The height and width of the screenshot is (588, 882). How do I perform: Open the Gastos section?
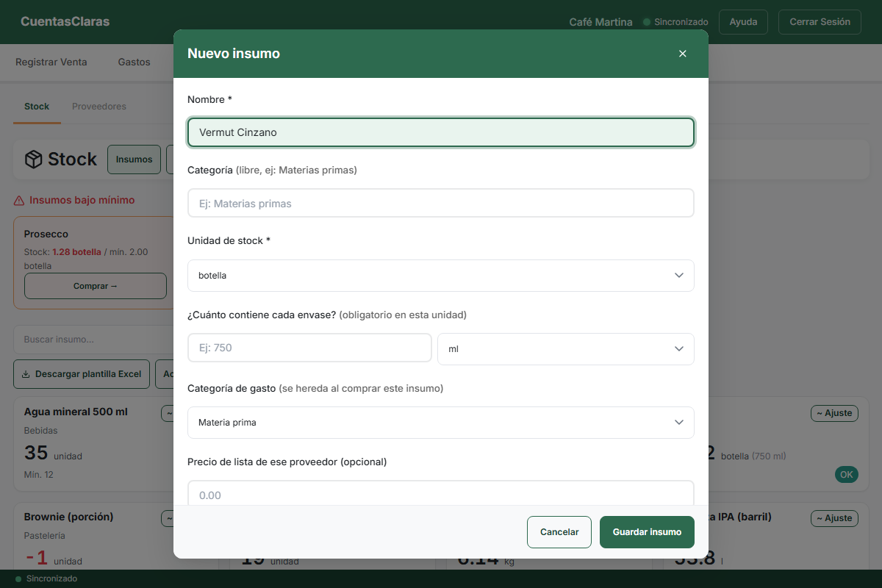tap(134, 62)
